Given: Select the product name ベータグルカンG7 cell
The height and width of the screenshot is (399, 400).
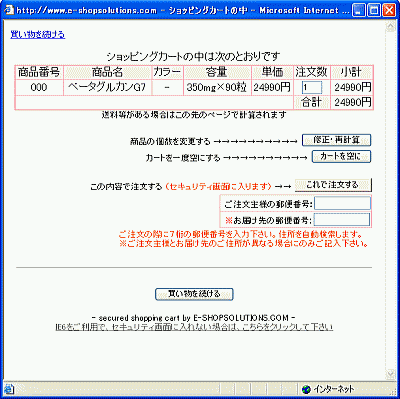Looking at the screenshot, I should 107,87.
